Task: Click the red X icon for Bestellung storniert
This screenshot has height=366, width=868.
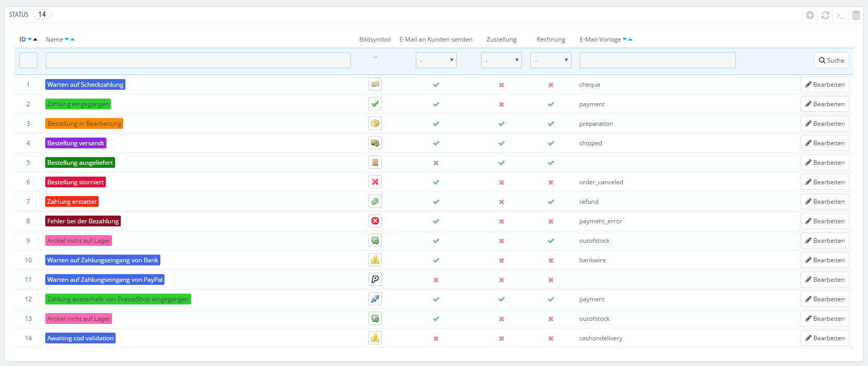Action: pos(375,182)
